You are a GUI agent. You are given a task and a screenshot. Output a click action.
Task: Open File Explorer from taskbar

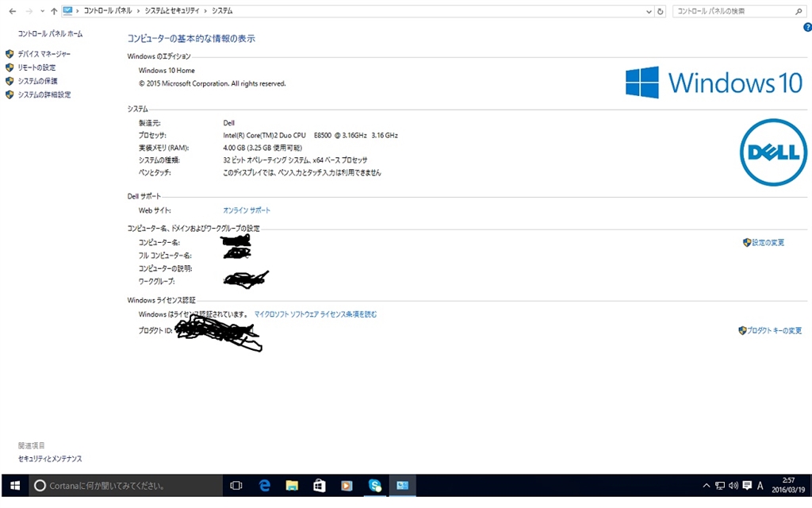pos(292,486)
